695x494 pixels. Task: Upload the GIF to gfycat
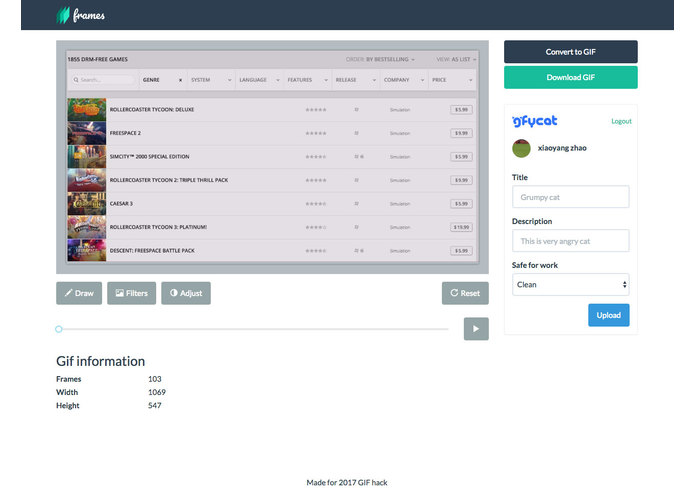[609, 315]
